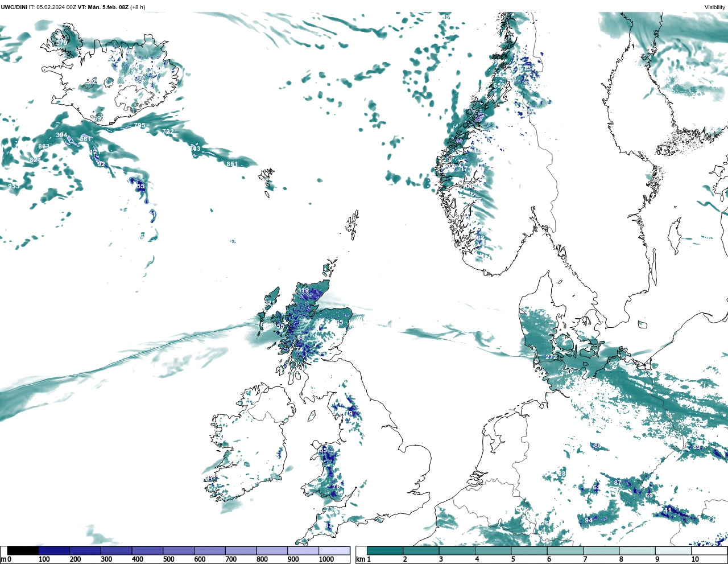Click the initial time '05.02.2024 00Z'
Screen dimensions: 728x564
[56, 7]
